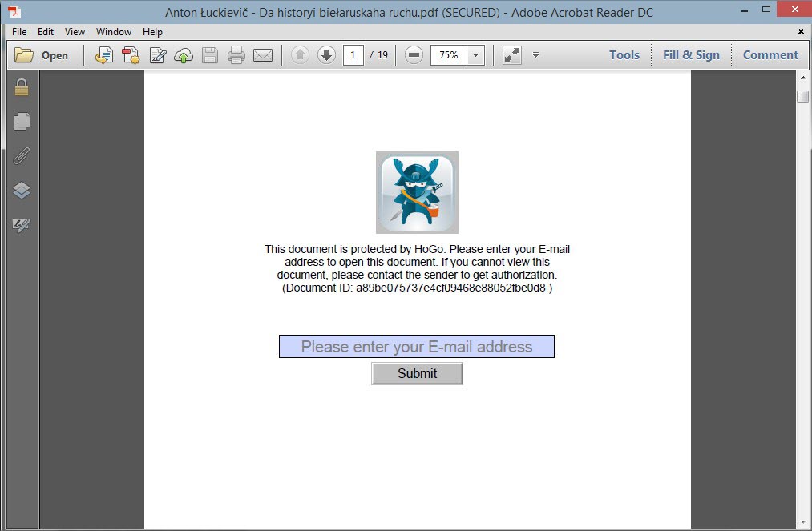Click the page number field
Image resolution: width=812 pixels, height=531 pixels.
(353, 54)
